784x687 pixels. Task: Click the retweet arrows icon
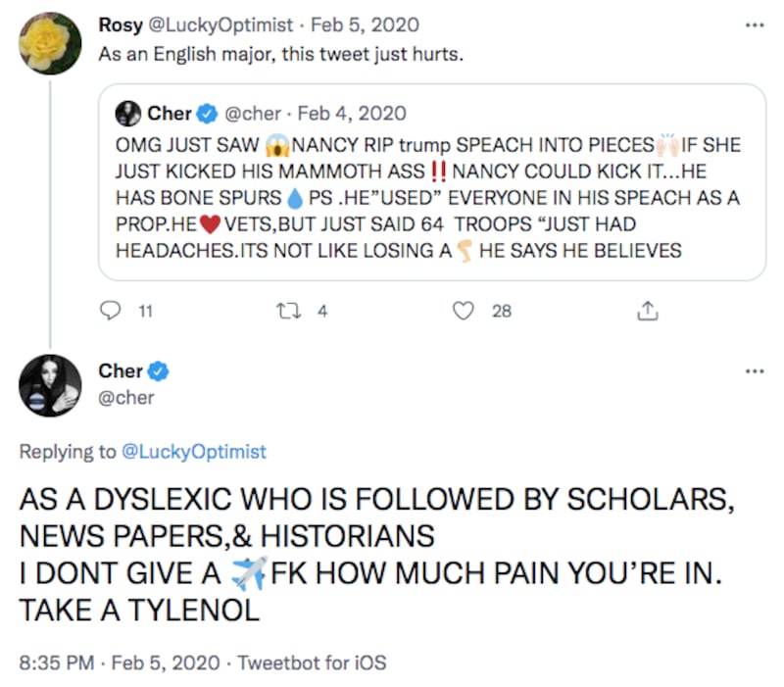(287, 311)
